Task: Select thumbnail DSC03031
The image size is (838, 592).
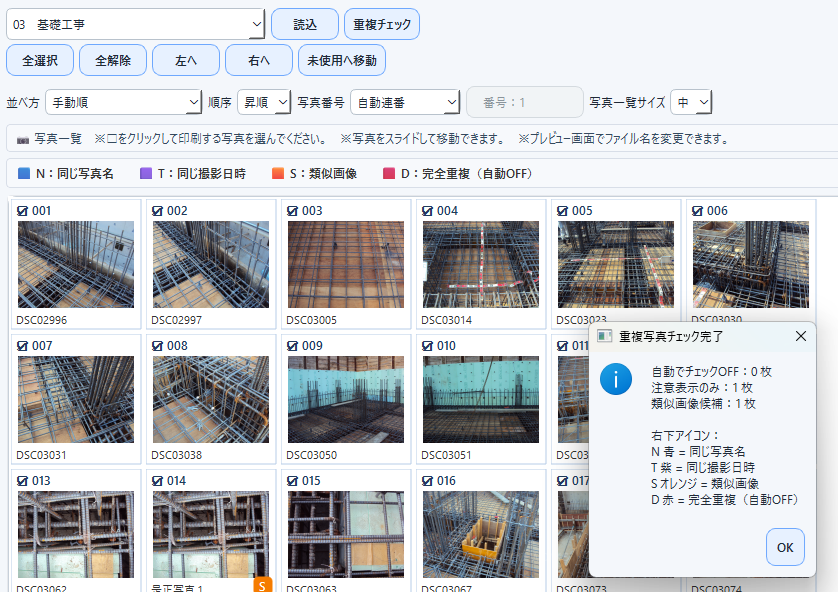Action: click(76, 400)
